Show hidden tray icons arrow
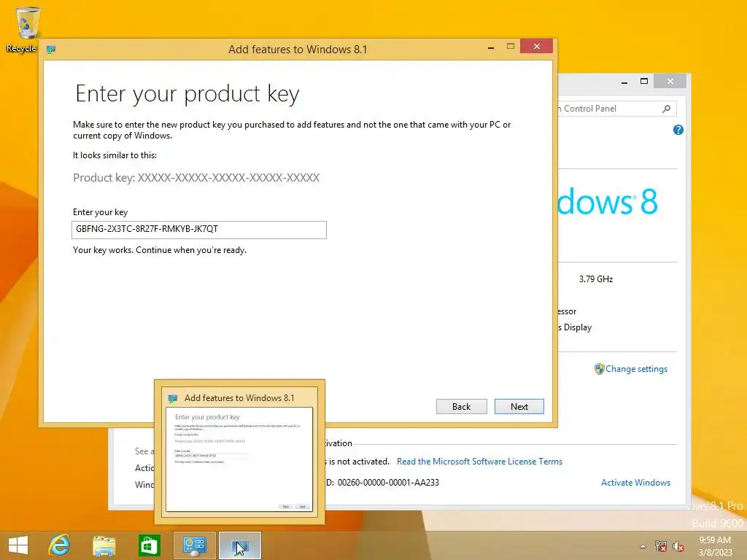 (x=643, y=546)
